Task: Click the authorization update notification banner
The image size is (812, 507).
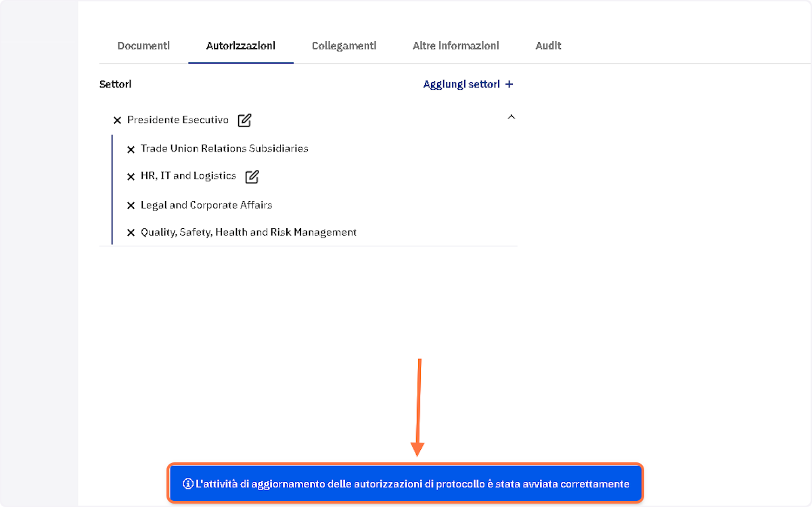Action: (405, 483)
